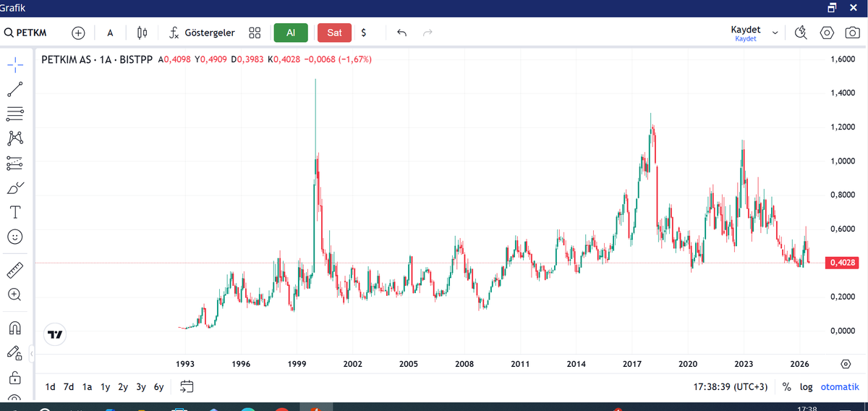868x411 pixels.
Task: Select the 7d time range
Action: [69, 386]
